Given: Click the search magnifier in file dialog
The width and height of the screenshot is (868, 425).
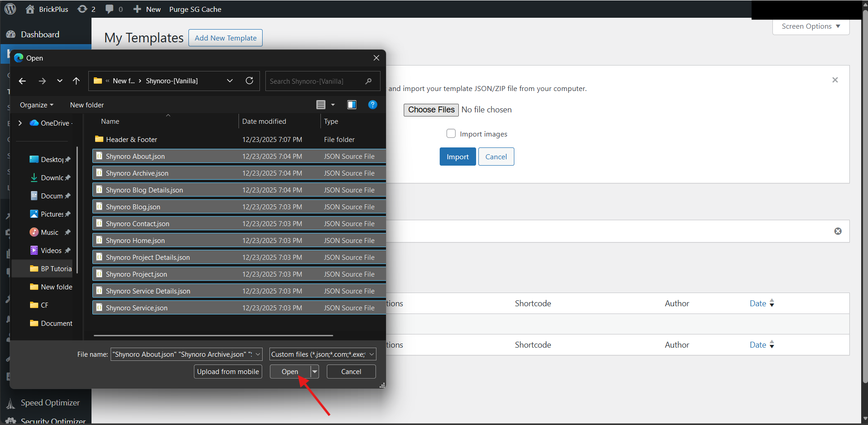Looking at the screenshot, I should tap(369, 81).
